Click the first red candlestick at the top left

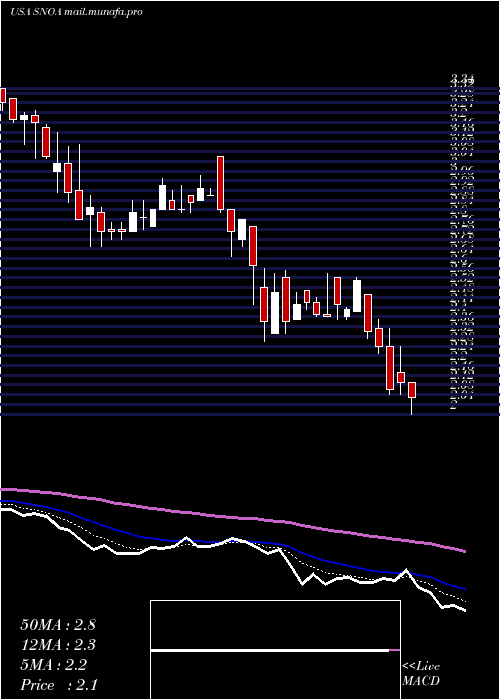pos(3,96)
